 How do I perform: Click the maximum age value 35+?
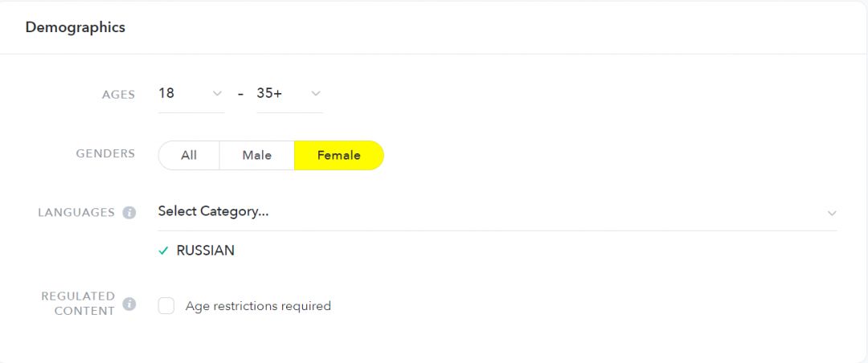[269, 93]
